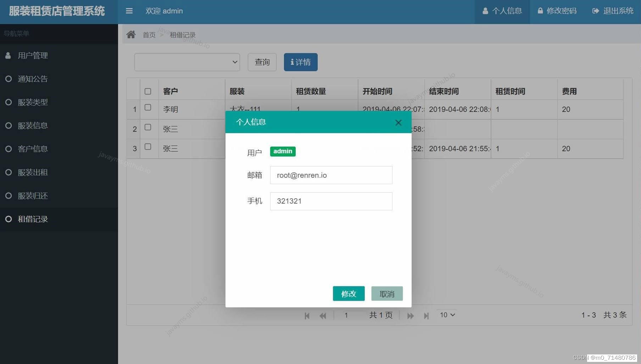641x364 pixels.
Task: Click end time 2019-04-06 21:55 cell
Action: pos(458,149)
